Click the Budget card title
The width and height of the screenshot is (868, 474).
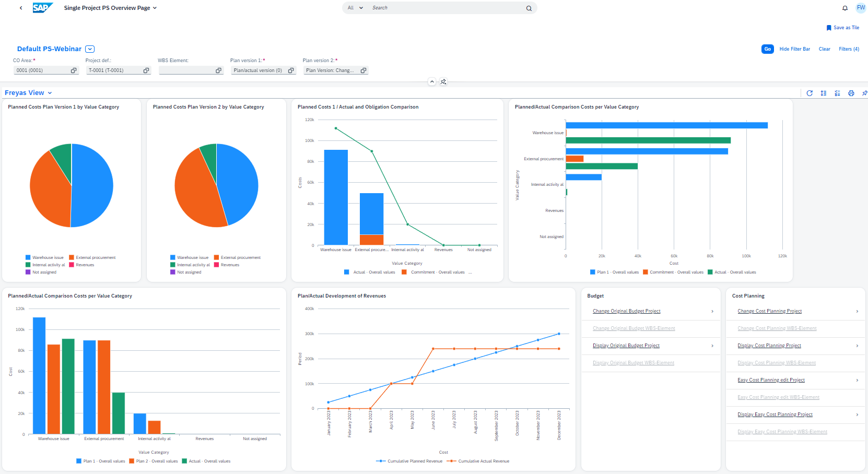[x=595, y=296]
